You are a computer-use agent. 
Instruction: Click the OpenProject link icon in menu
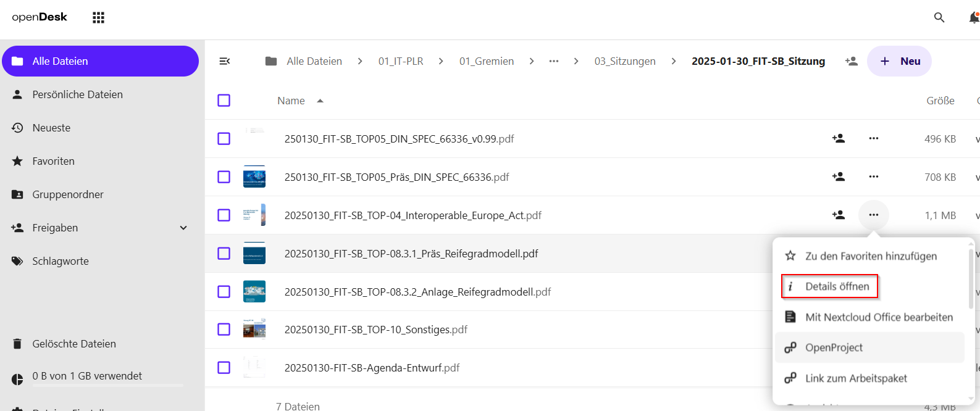(790, 348)
